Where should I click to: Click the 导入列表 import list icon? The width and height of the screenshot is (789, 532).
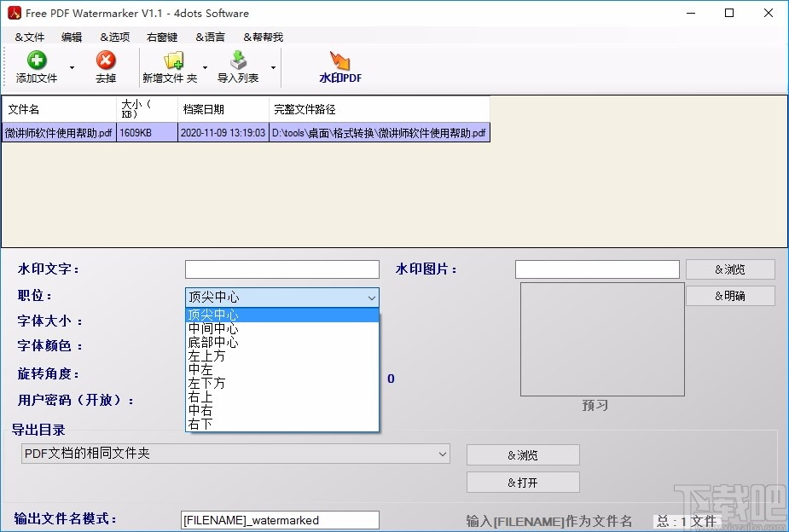click(238, 61)
